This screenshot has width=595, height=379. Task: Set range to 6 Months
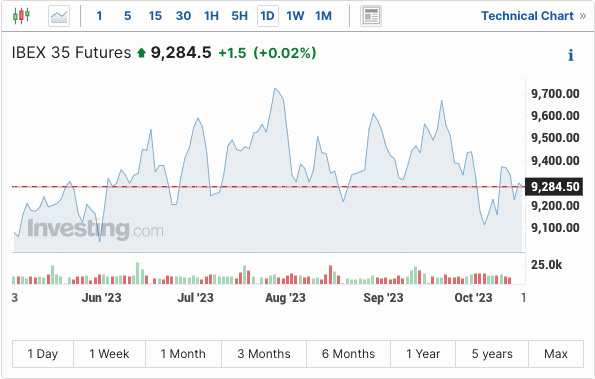pos(348,354)
